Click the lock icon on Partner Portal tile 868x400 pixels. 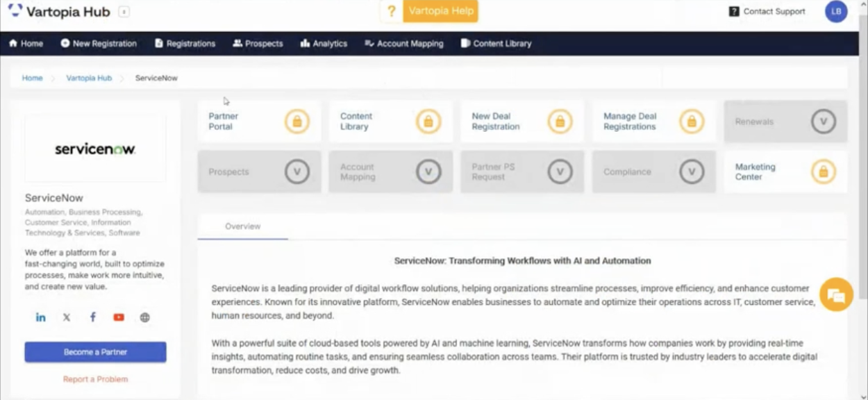297,122
